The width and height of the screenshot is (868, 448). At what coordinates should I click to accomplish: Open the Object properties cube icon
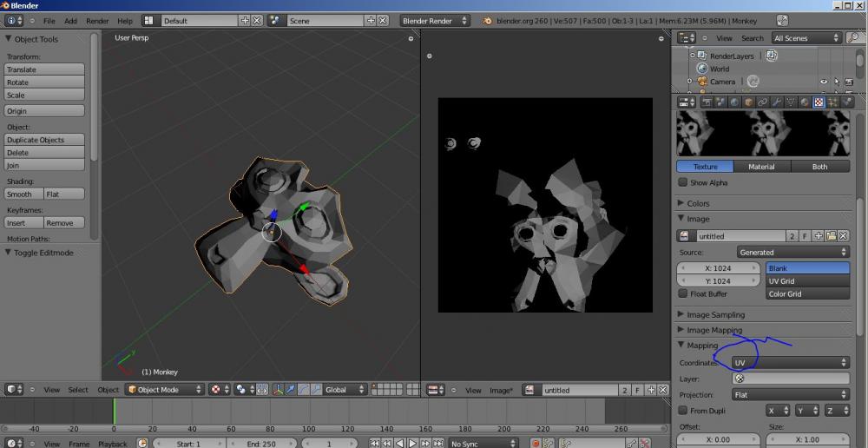[748, 102]
